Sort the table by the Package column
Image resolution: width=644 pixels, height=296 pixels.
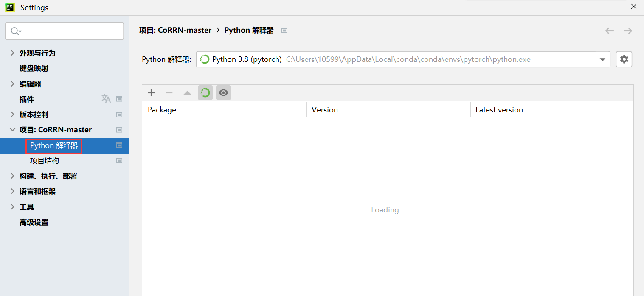click(x=224, y=109)
